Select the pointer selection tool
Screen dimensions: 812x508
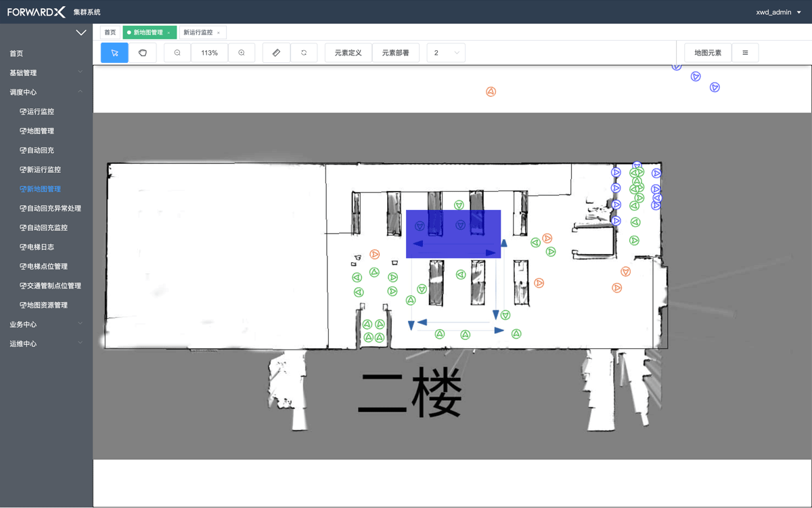[x=114, y=53]
